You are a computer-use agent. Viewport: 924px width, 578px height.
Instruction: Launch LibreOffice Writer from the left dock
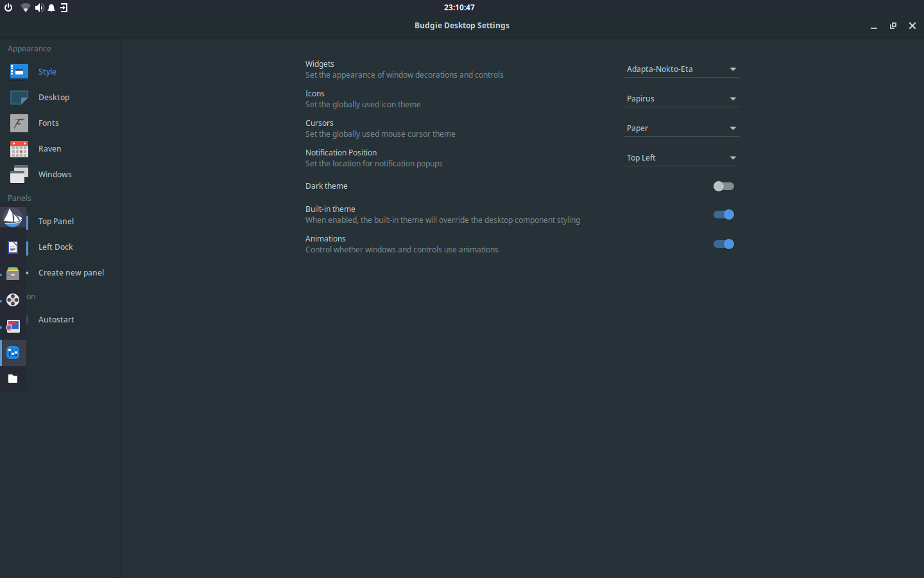pos(13,247)
